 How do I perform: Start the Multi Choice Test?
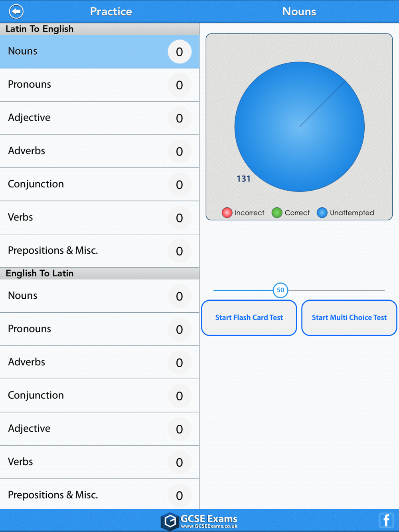(349, 318)
